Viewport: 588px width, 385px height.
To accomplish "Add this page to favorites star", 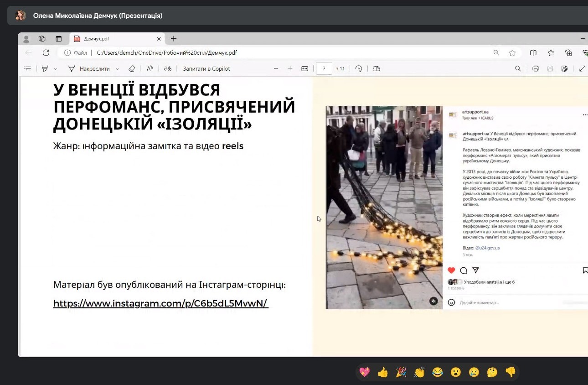I will (512, 53).
